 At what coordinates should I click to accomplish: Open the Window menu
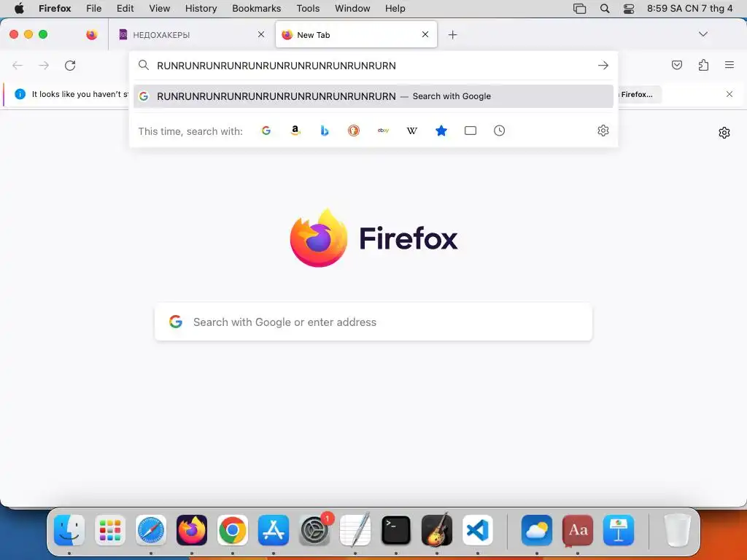(x=352, y=8)
